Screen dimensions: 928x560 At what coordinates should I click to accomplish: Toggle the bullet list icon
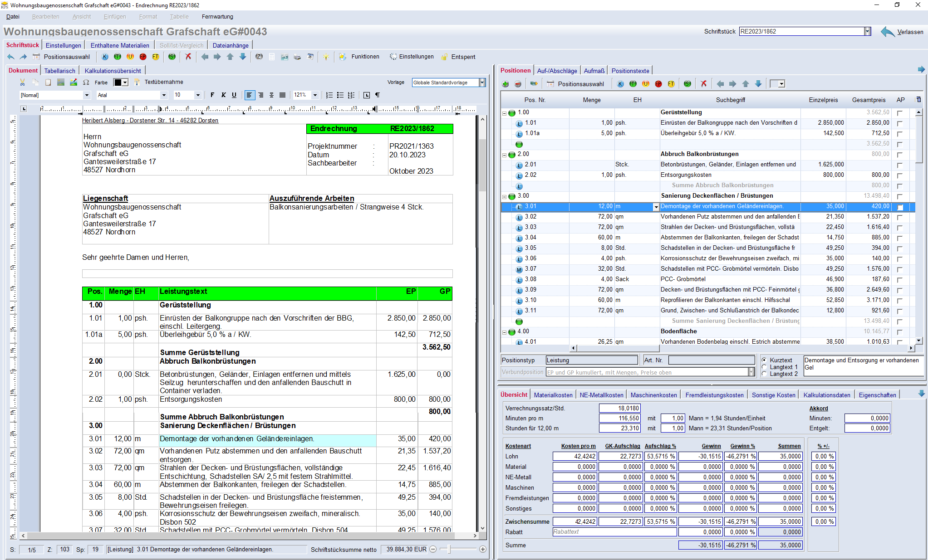(x=340, y=95)
